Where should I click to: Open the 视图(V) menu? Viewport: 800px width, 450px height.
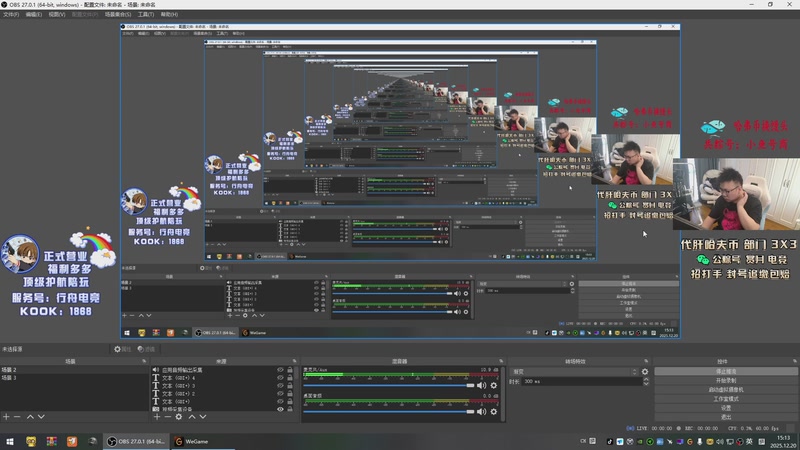point(57,14)
